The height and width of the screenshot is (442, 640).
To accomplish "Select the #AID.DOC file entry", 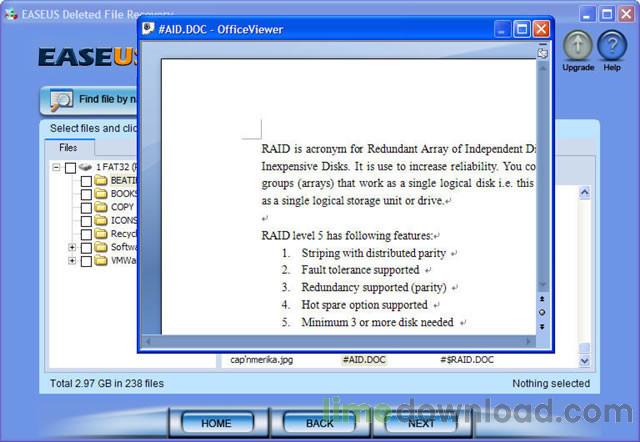I will click(364, 360).
